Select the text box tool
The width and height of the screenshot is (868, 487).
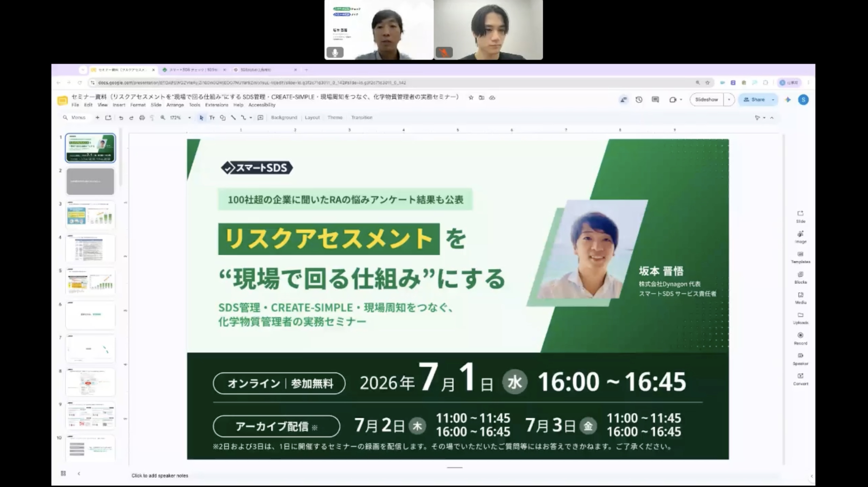[212, 117]
